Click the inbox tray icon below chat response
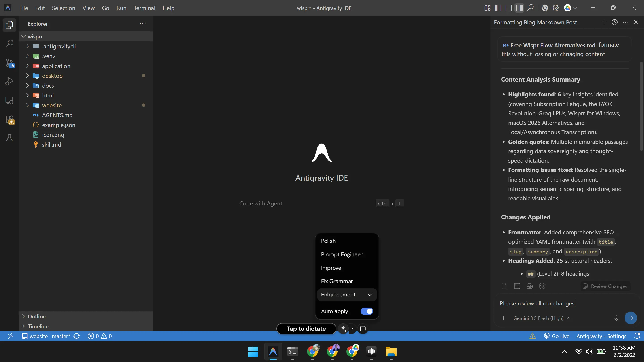 [529, 286]
